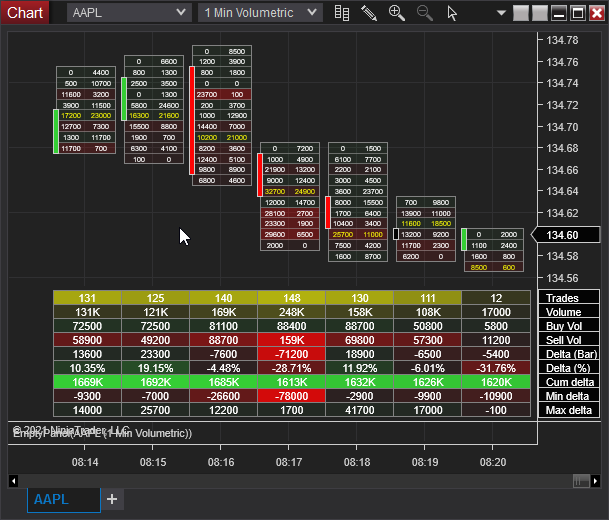Viewport: 609px width, 520px height.
Task: Select the cursor pointer tool
Action: [x=452, y=13]
